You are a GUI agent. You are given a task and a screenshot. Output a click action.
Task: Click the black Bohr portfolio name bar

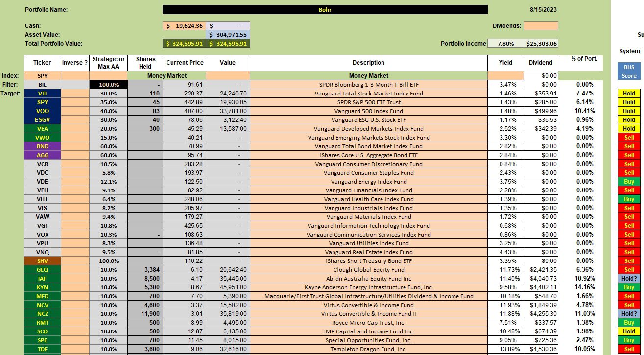point(325,9)
